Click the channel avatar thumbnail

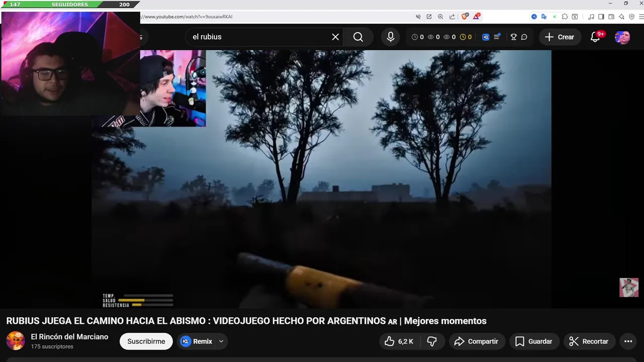click(16, 341)
